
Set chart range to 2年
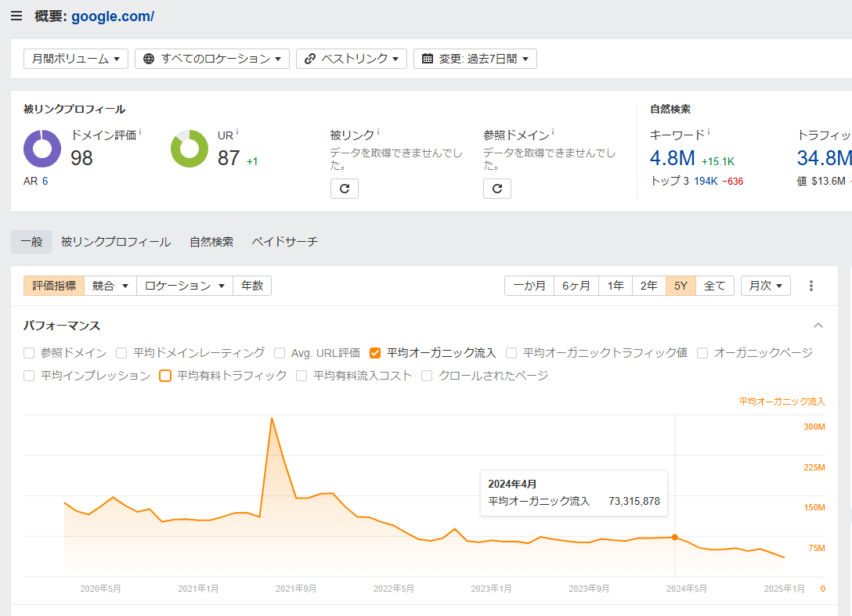tap(648, 286)
